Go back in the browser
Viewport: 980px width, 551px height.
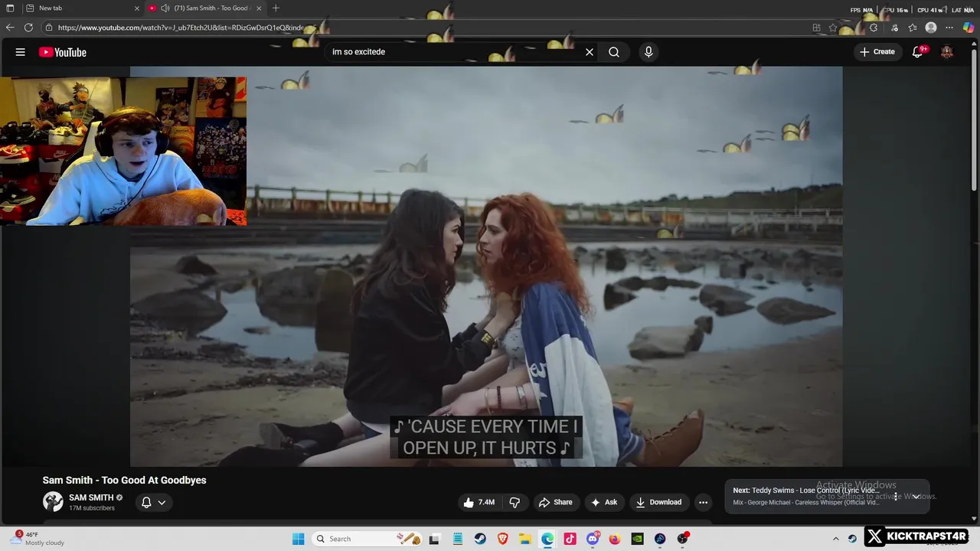(x=10, y=28)
